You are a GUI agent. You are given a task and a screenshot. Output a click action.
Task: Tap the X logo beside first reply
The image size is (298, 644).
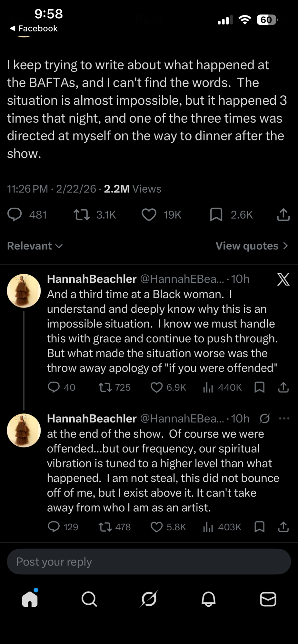pos(283,279)
